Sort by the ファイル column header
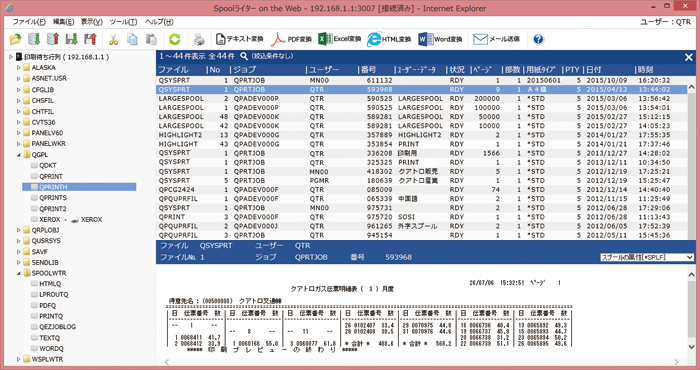 pyautogui.click(x=173, y=70)
